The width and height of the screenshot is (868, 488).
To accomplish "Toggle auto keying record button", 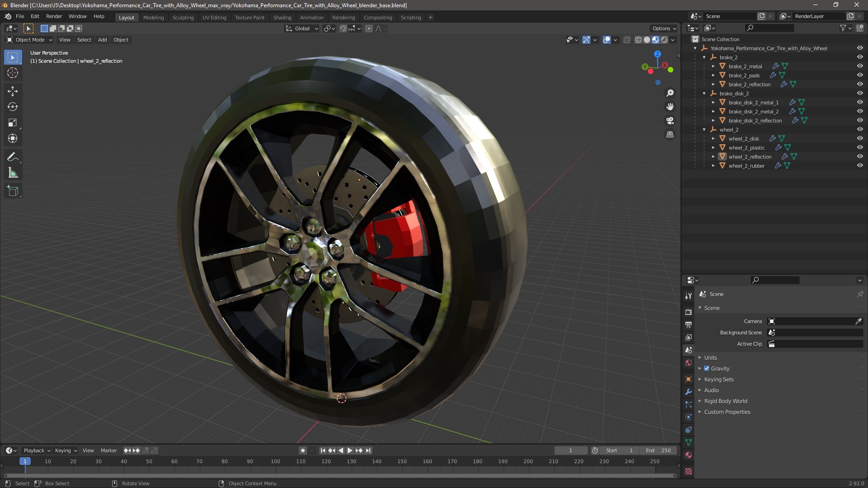I will pos(303,450).
